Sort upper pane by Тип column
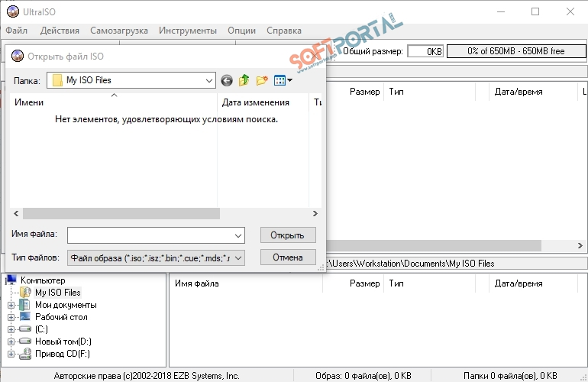Viewport: 588px width, 382px height. pyautogui.click(x=429, y=92)
